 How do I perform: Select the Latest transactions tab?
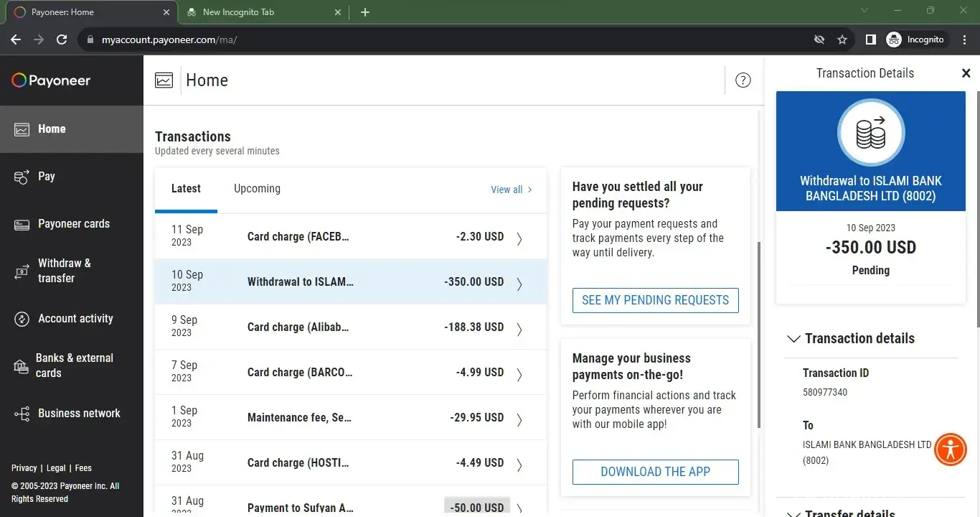point(186,189)
